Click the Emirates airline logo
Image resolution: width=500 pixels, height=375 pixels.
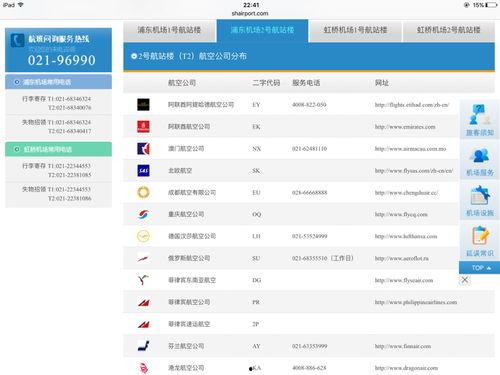[x=143, y=127]
